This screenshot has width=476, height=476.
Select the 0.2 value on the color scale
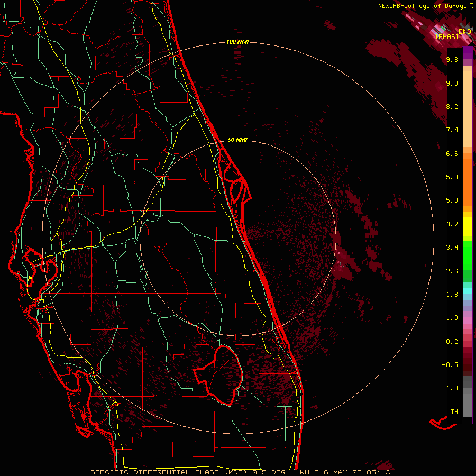[x=452, y=342]
